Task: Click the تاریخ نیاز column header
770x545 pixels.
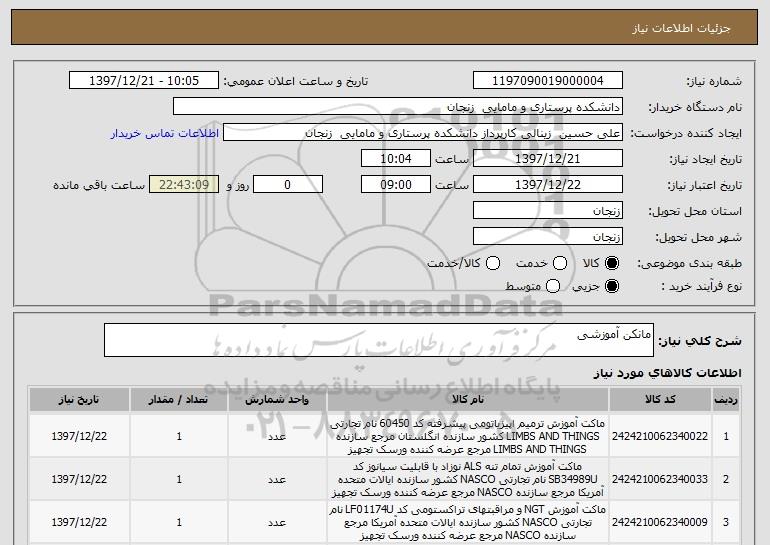Action: point(79,400)
